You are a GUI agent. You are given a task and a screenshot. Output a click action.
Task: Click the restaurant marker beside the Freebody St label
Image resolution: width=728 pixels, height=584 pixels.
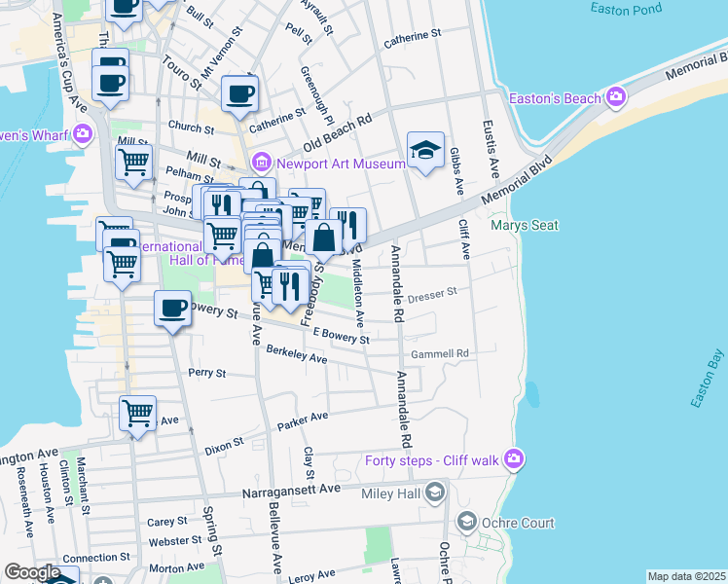click(x=290, y=287)
